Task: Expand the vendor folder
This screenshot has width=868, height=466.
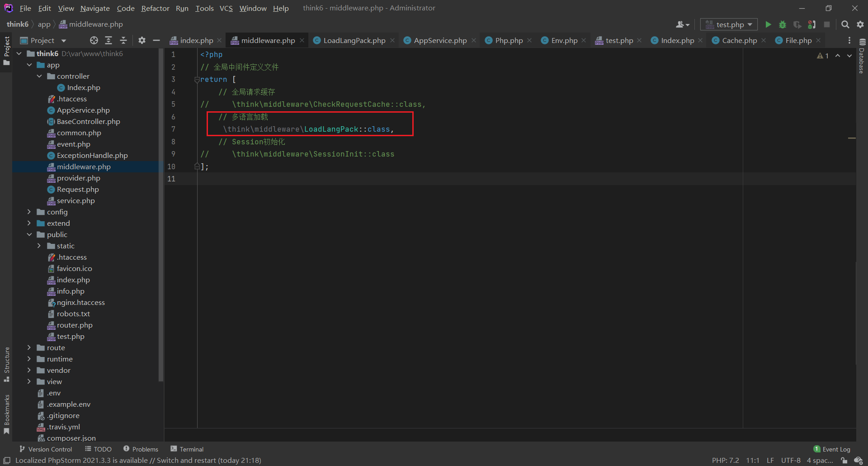Action: click(29, 370)
